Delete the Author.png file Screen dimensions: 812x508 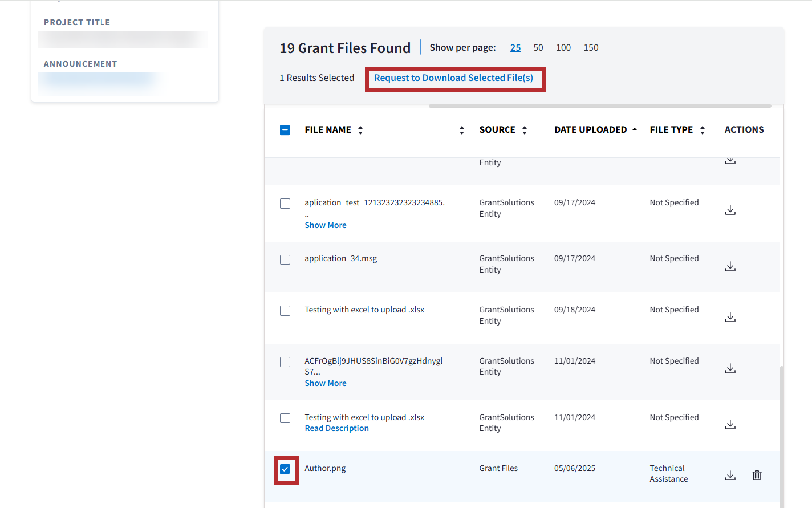757,476
